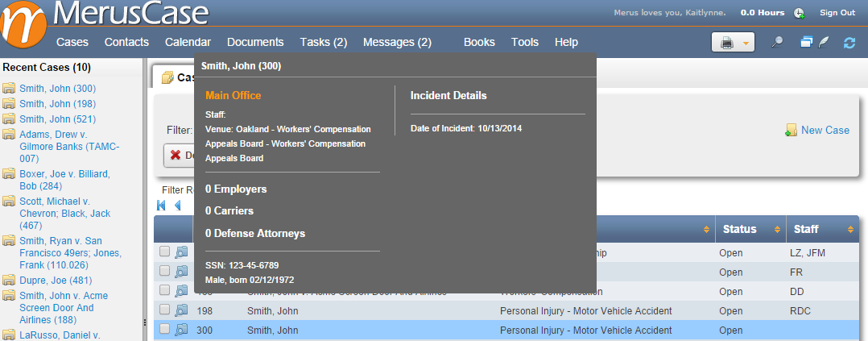Open Boxer, Joe v. Billiard, Bob case
Image resolution: width=868 pixels, height=341 pixels.
[64, 180]
